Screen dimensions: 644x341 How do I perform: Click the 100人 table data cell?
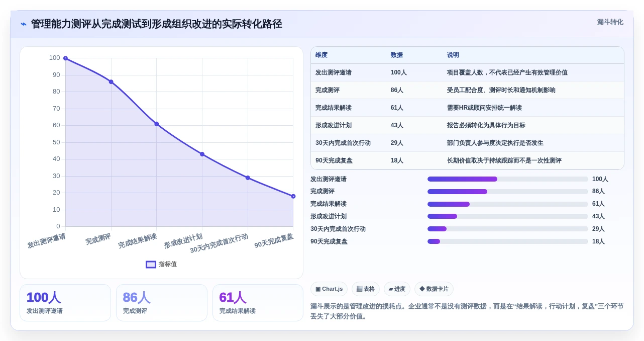tap(399, 72)
